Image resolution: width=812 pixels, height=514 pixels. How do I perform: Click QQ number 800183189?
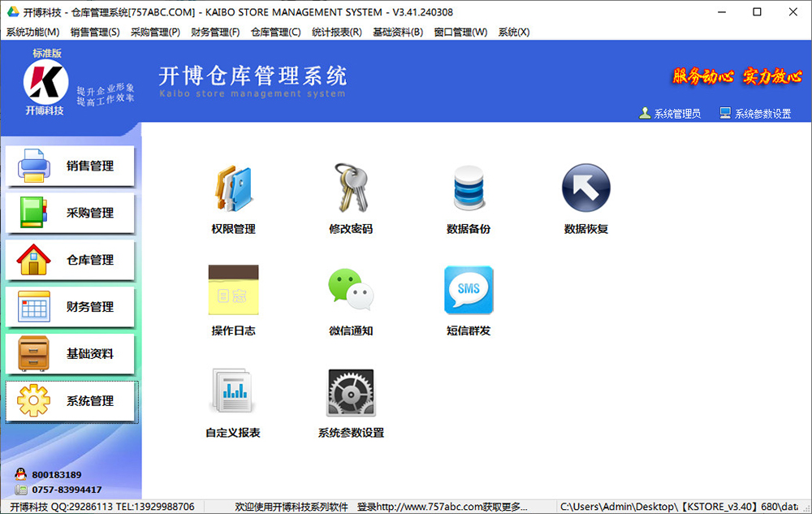pyautogui.click(x=57, y=475)
